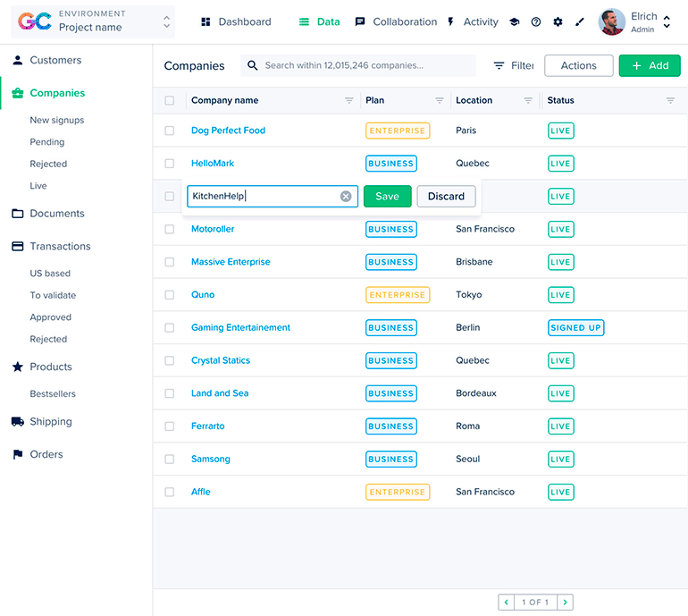Viewport: 688px width, 616px height.
Task: Click the paintbrush theme icon
Action: (579, 22)
